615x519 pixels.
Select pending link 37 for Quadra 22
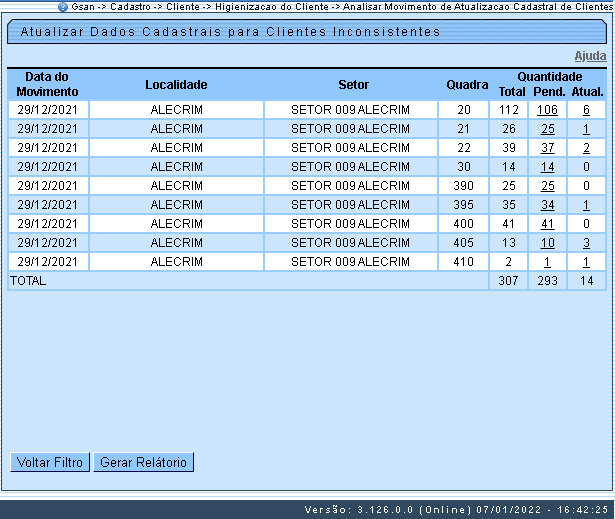pyautogui.click(x=547, y=148)
